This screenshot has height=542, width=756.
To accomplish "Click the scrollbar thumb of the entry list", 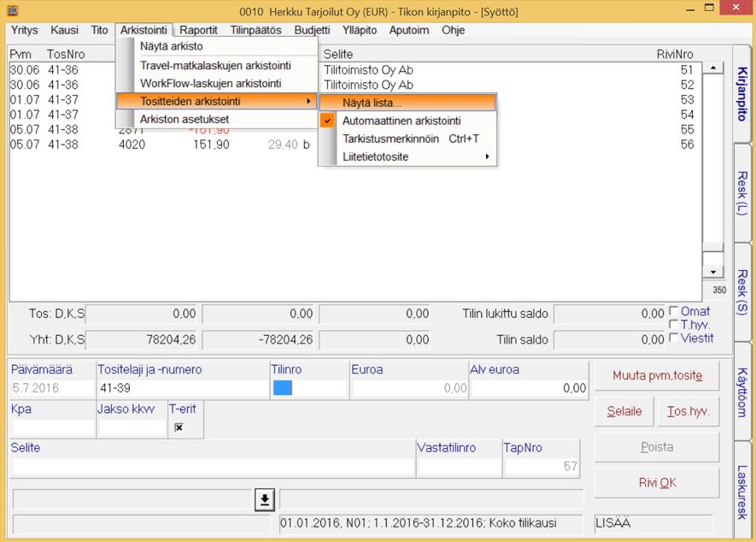I will point(713,247).
